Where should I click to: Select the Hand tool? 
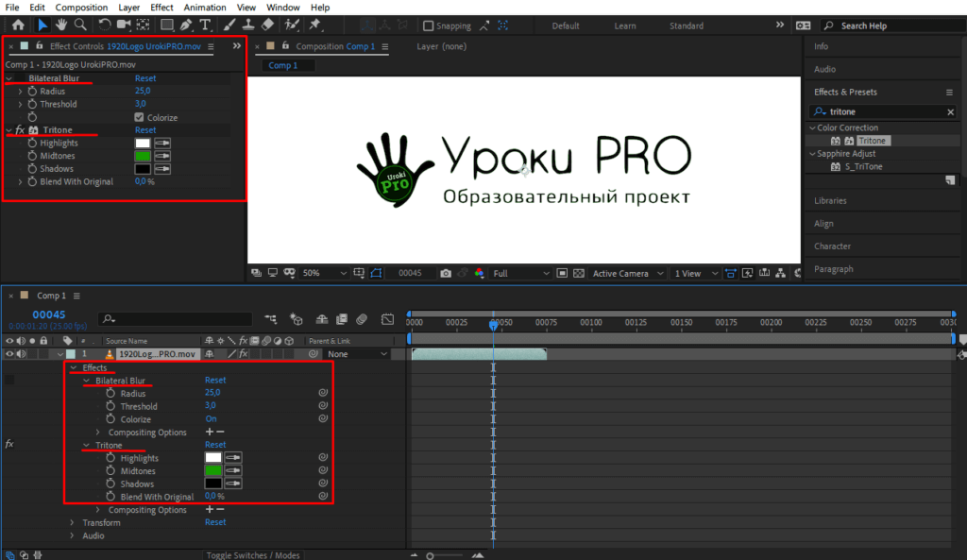point(61,25)
